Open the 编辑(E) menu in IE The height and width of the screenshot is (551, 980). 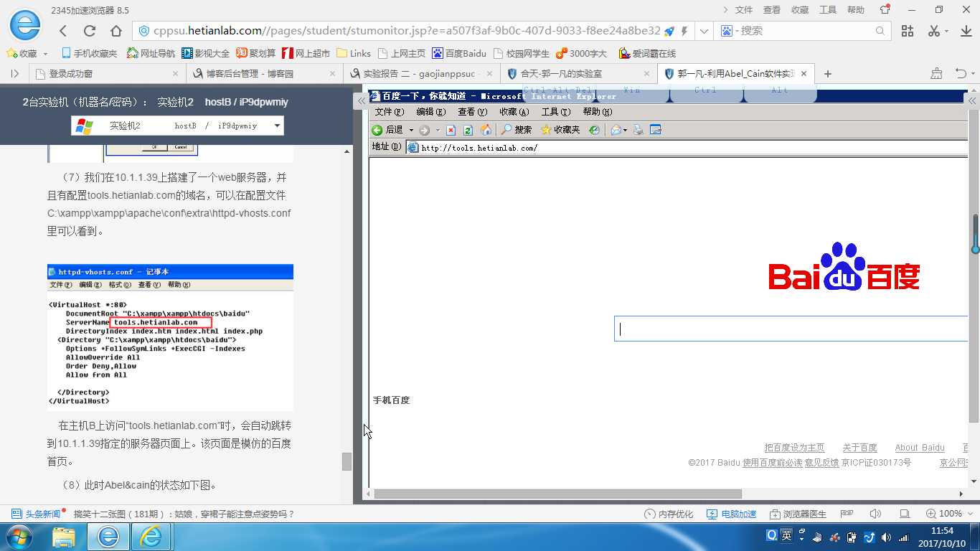pos(430,112)
